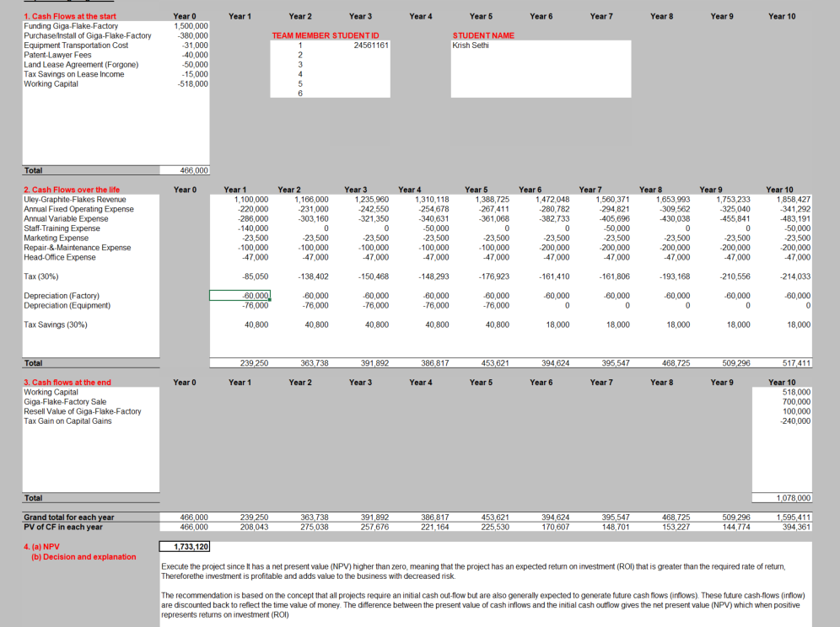This screenshot has height=627, width=840.
Task: Click the Krish Sethi student name cell
Action: coord(471,45)
